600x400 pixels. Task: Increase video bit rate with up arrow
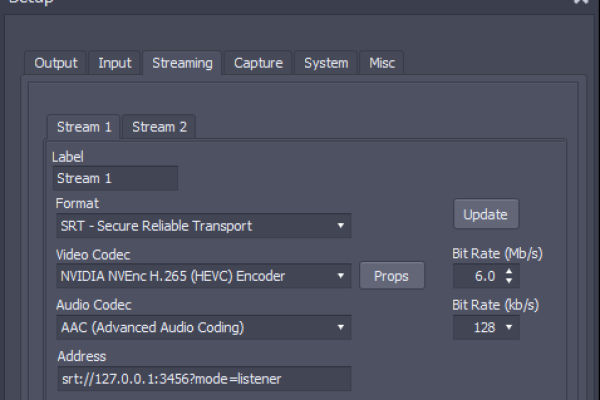tap(510, 270)
